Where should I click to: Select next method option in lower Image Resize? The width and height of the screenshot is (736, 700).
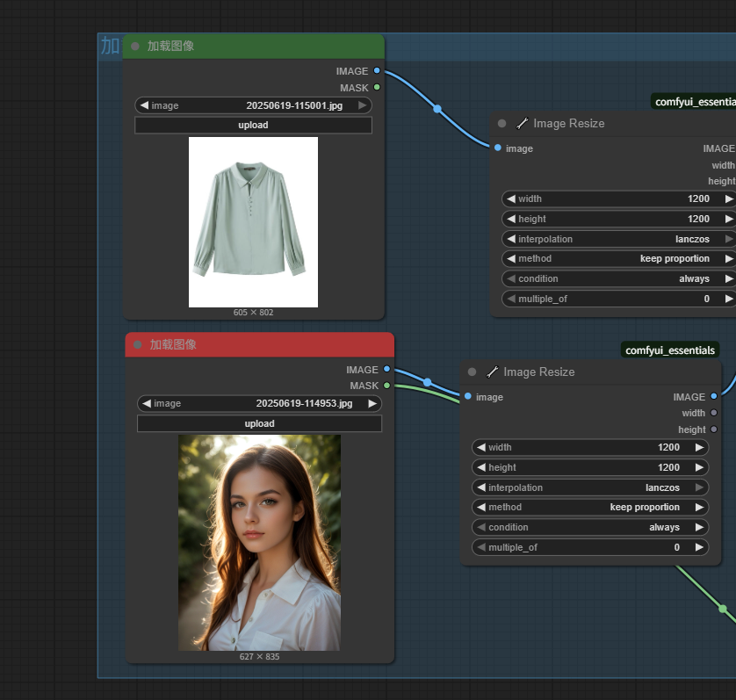pyautogui.click(x=699, y=507)
